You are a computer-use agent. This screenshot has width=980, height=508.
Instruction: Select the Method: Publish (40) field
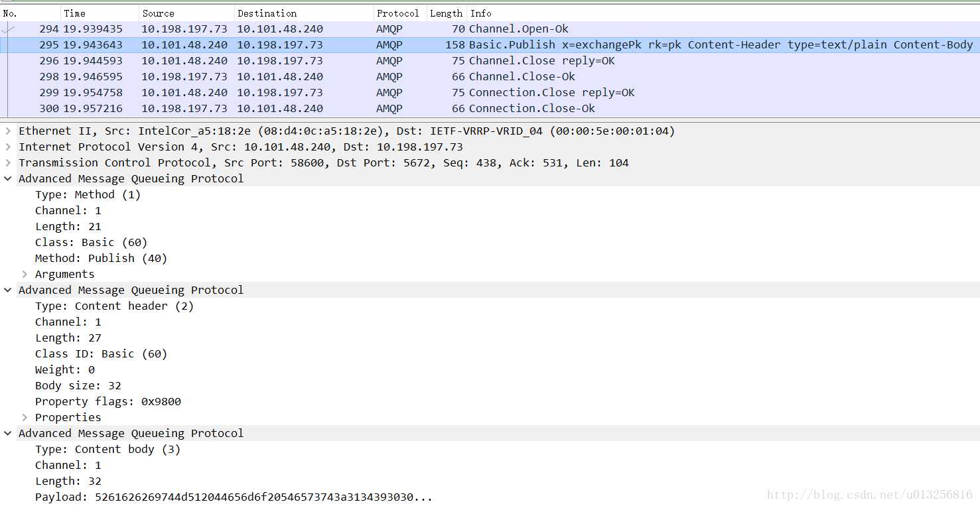[x=101, y=259]
